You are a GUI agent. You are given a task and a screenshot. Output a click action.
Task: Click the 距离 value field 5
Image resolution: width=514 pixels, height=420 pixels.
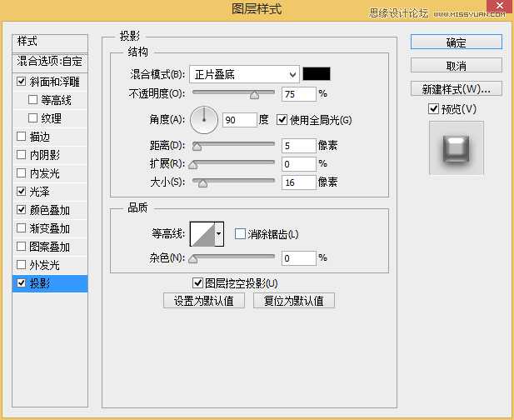pyautogui.click(x=298, y=146)
